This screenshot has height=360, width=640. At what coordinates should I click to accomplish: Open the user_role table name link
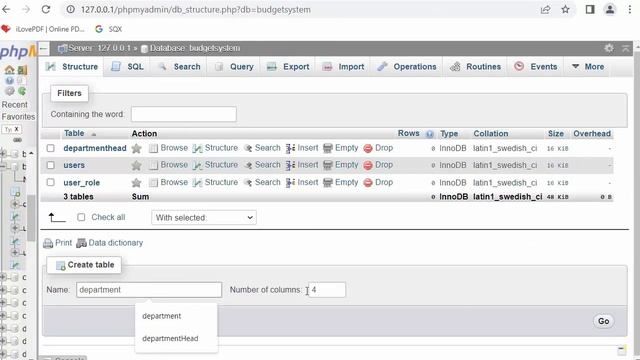pyautogui.click(x=82, y=182)
